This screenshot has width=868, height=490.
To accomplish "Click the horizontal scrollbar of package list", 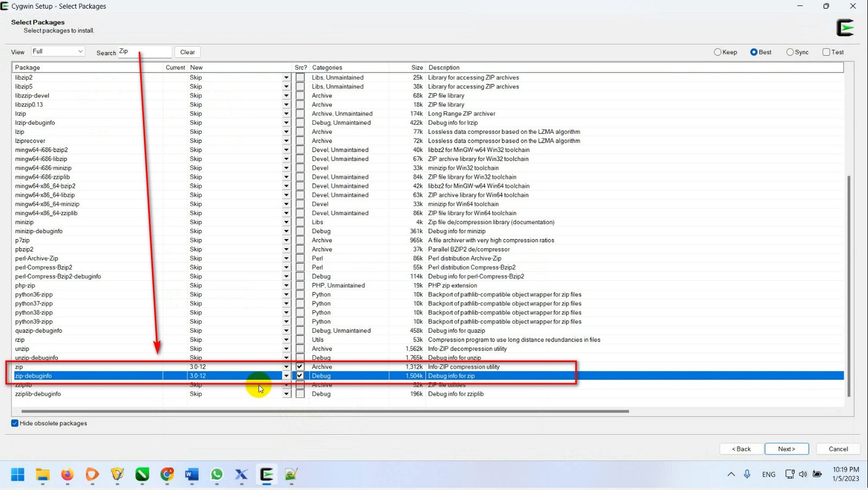I will point(324,411).
